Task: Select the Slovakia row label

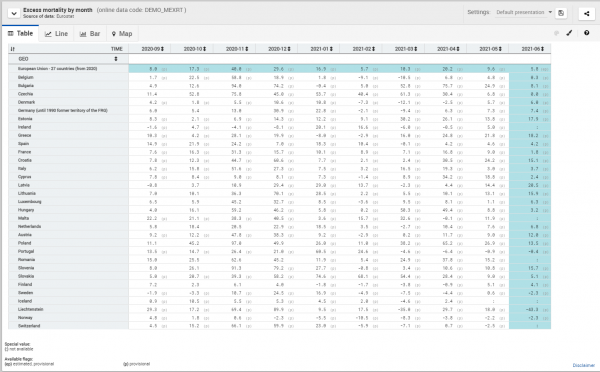Action: tap(26, 276)
